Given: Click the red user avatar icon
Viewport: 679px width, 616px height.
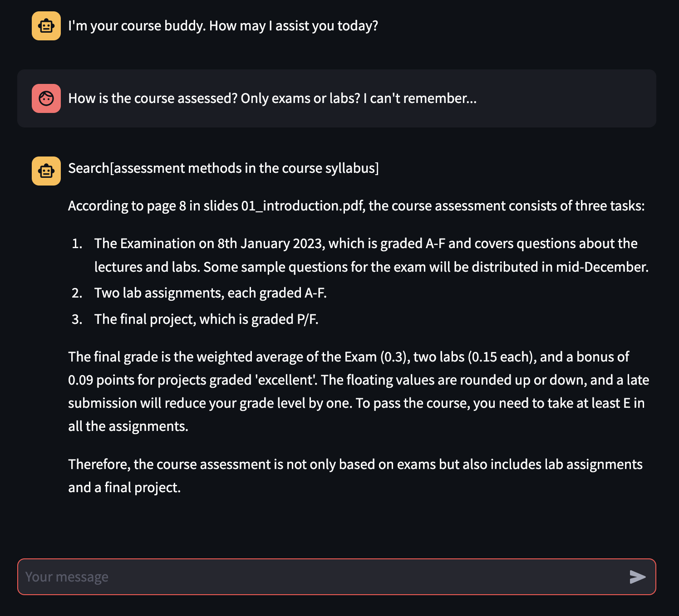Looking at the screenshot, I should (x=46, y=98).
